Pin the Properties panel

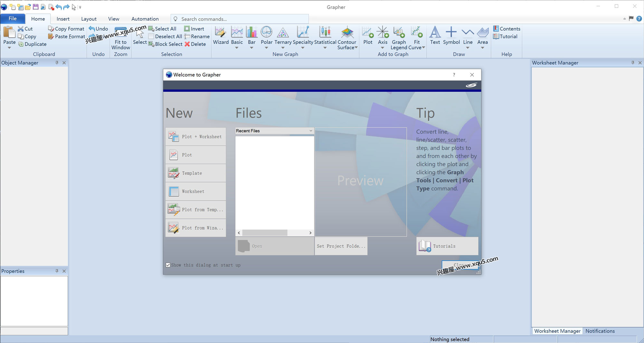tap(57, 271)
